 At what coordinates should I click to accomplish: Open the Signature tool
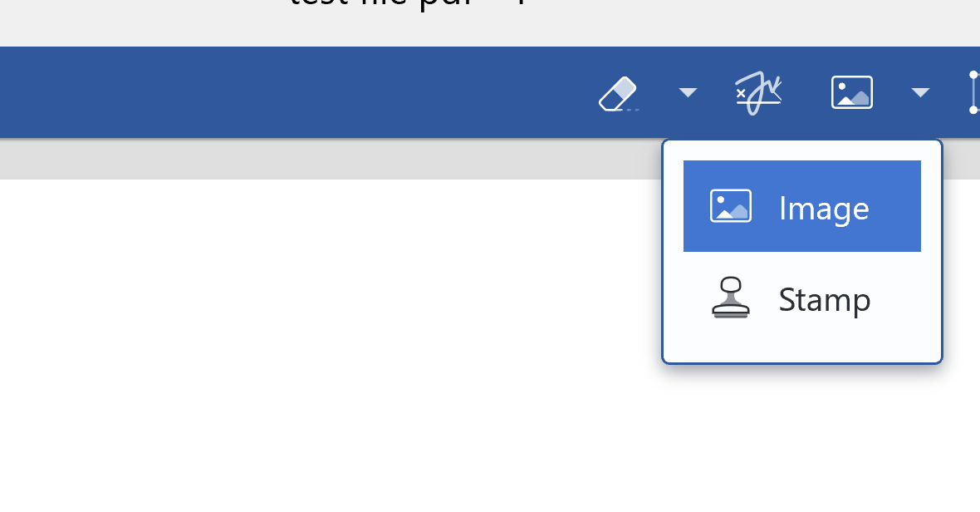click(759, 93)
